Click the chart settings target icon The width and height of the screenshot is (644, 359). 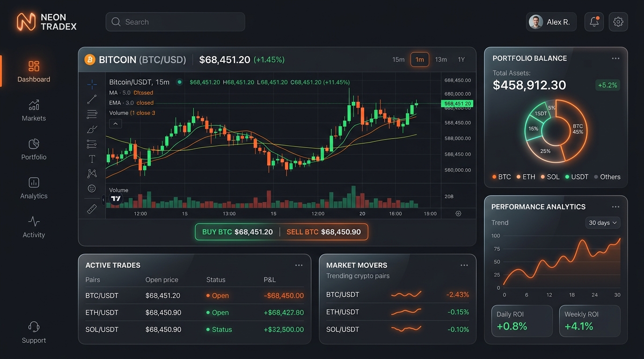[x=458, y=214]
